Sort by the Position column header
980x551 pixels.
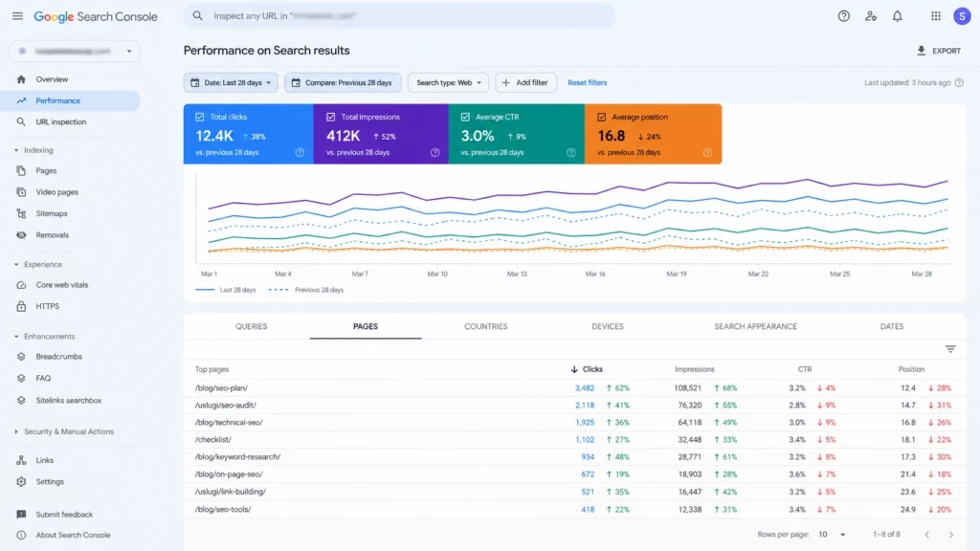point(911,369)
